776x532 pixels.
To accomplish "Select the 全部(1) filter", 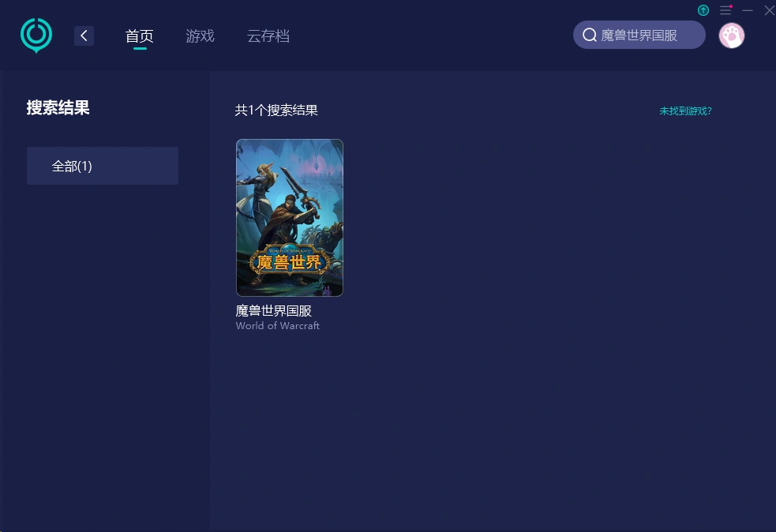I will [103, 166].
